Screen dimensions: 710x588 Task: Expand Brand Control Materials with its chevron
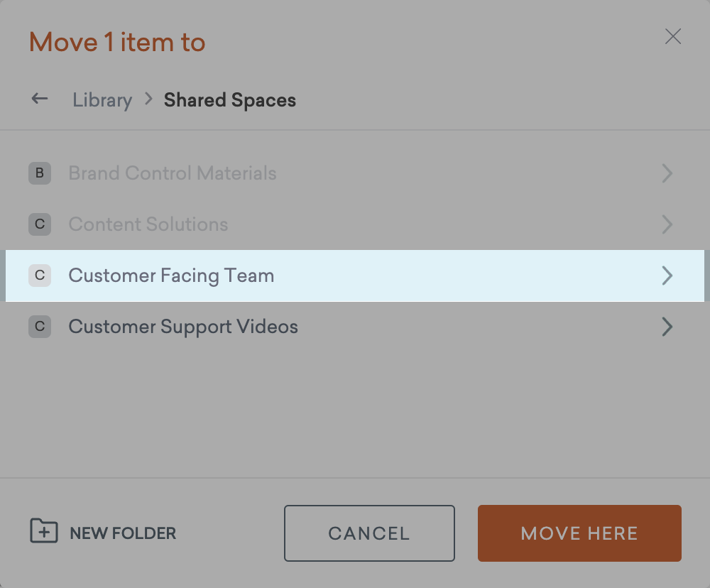[x=667, y=173]
